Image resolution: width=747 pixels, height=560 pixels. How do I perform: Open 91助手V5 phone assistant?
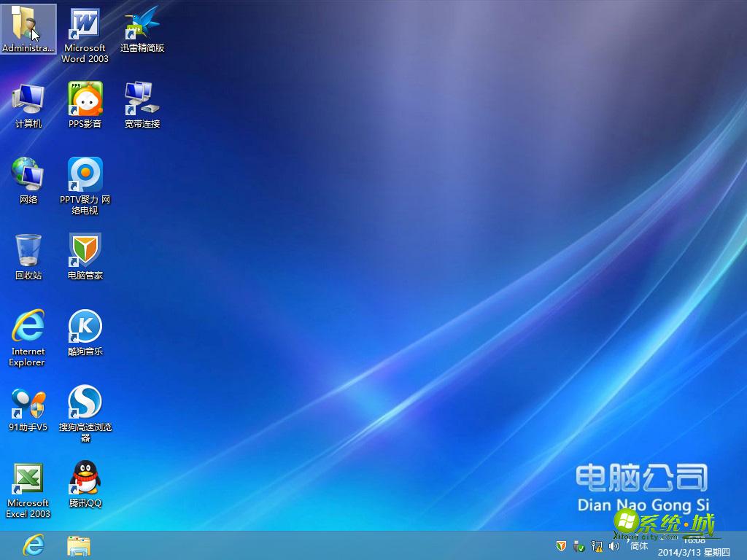pyautogui.click(x=28, y=402)
